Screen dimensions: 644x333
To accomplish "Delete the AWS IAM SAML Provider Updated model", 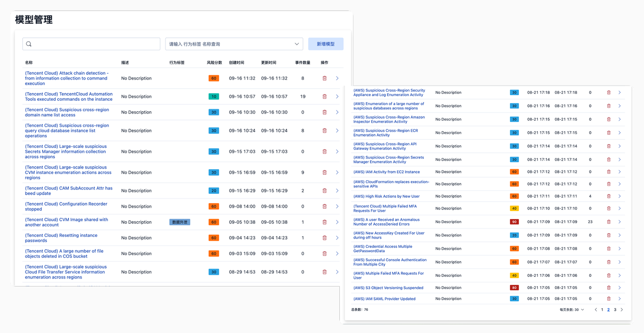I will click(x=609, y=299).
